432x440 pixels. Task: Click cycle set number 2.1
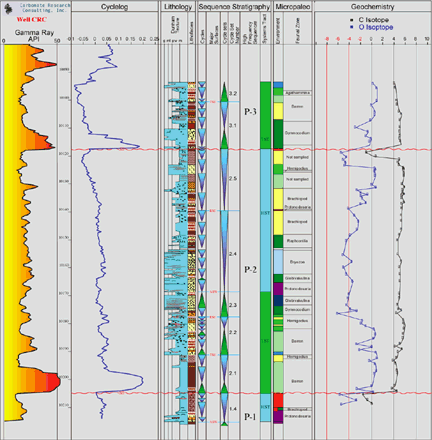pyautogui.click(x=233, y=373)
